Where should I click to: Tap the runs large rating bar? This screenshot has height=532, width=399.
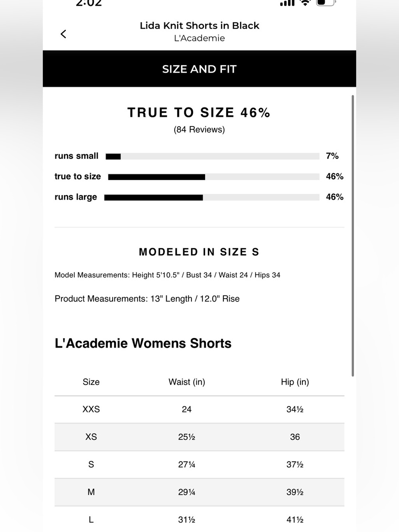click(212, 197)
